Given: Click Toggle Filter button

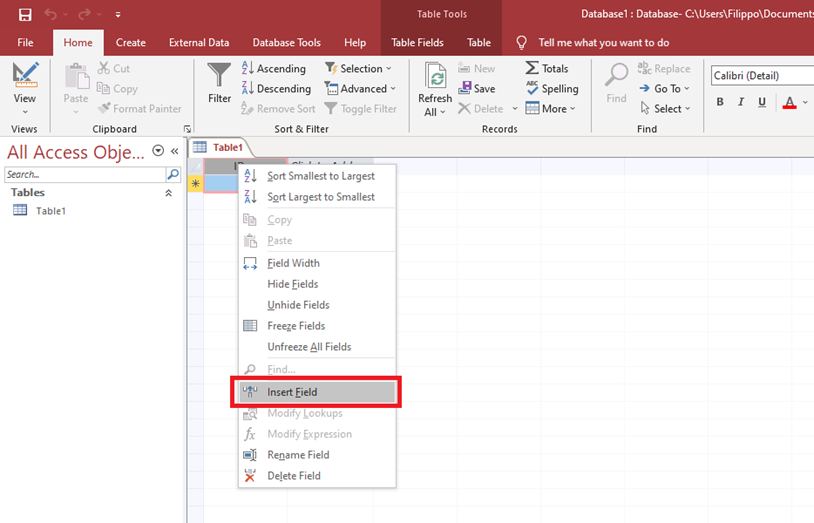Looking at the screenshot, I should click(x=360, y=109).
